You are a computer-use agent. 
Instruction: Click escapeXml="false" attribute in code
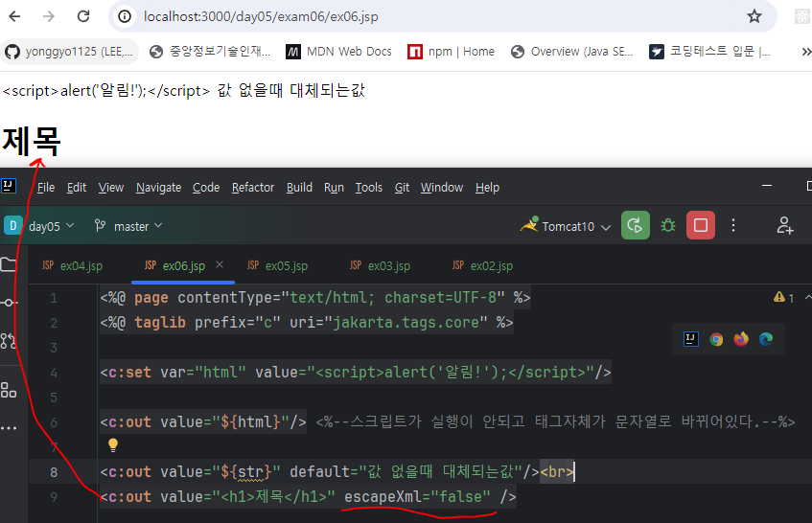pos(417,496)
